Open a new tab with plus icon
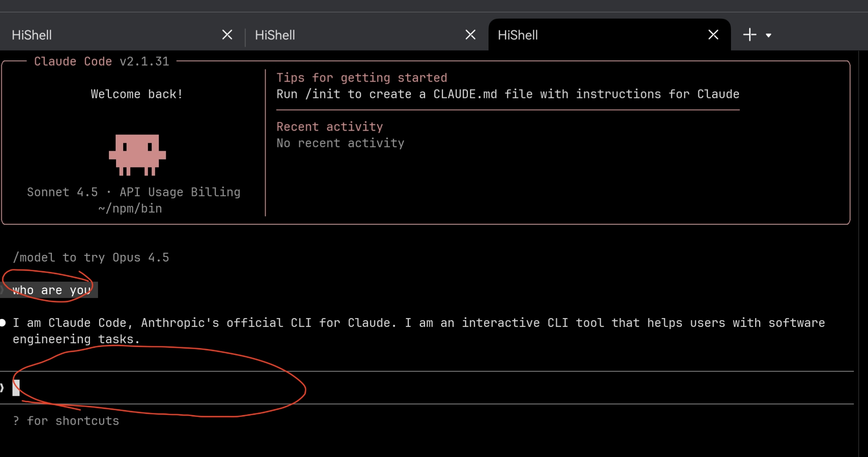Viewport: 868px width, 457px height. [749, 35]
